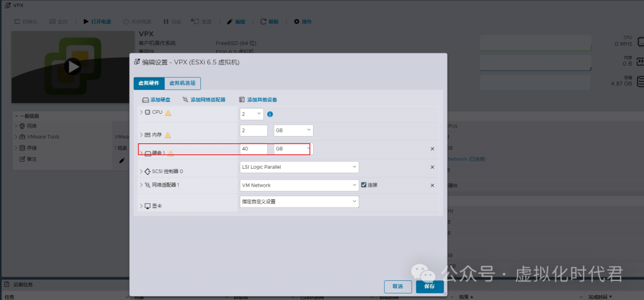Click 打开电源 power on in toolbar
This screenshot has width=644, height=300.
(x=97, y=22)
